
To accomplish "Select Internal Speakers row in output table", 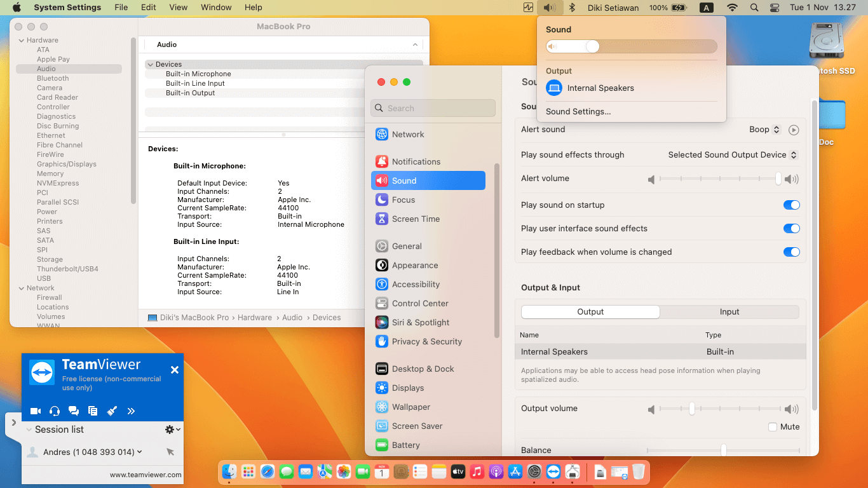I will (660, 351).
